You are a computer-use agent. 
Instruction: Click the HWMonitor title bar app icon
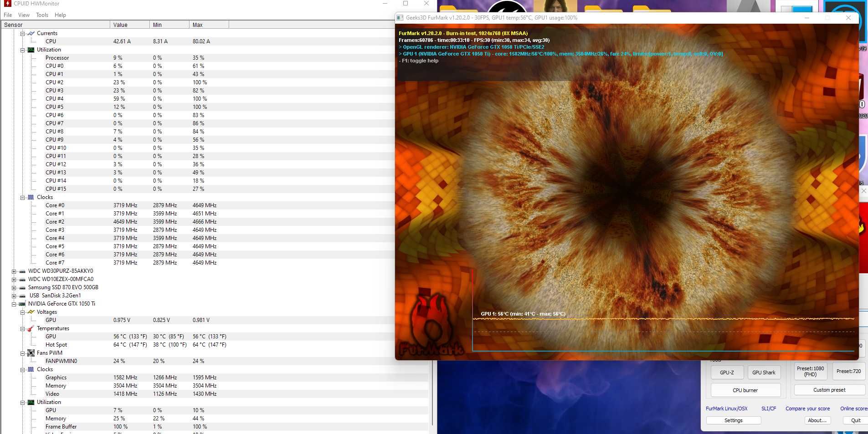(7, 4)
